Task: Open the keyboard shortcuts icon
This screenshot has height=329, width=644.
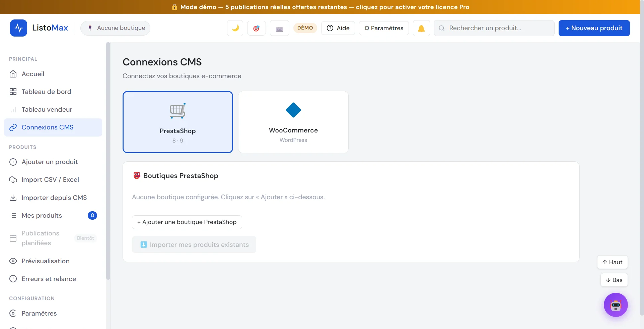Action: pyautogui.click(x=280, y=28)
